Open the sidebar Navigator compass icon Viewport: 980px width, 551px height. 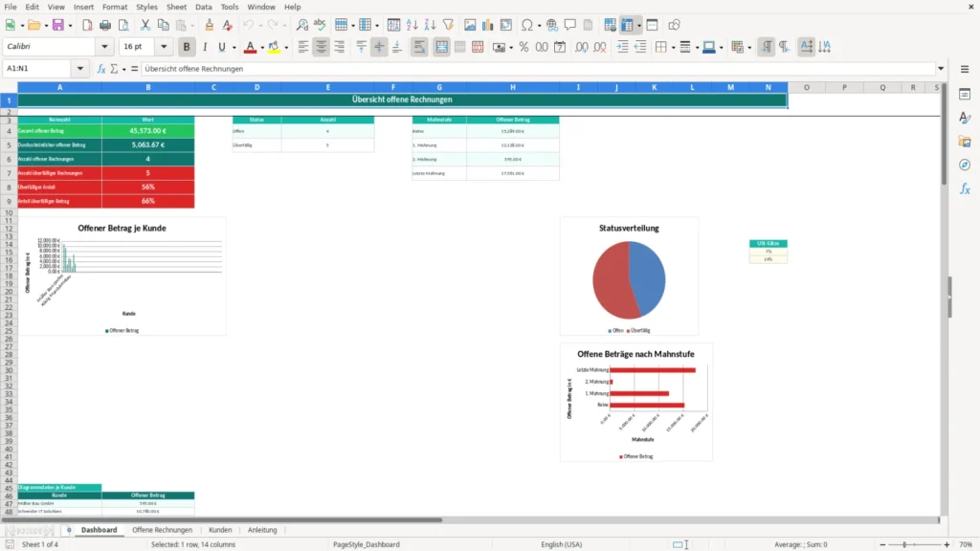965,165
